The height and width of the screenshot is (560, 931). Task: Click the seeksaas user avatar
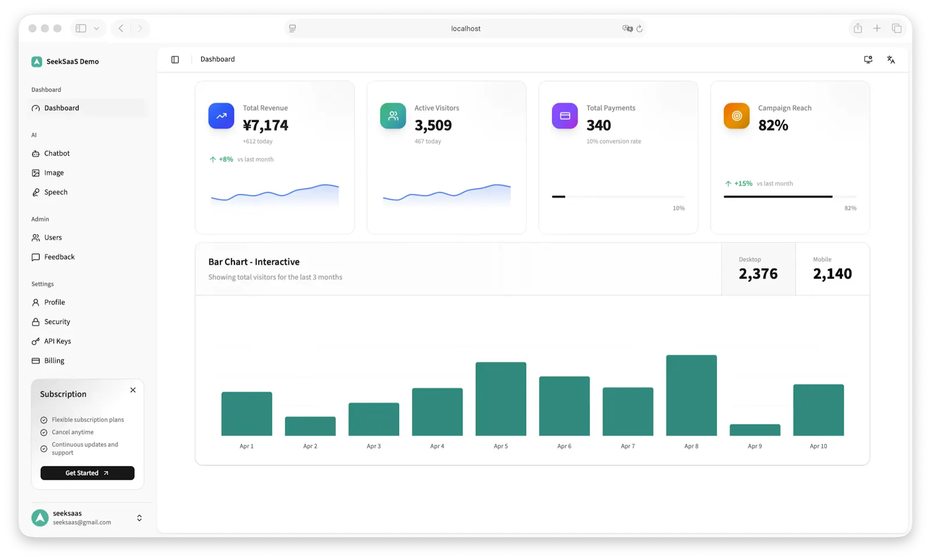coord(40,518)
